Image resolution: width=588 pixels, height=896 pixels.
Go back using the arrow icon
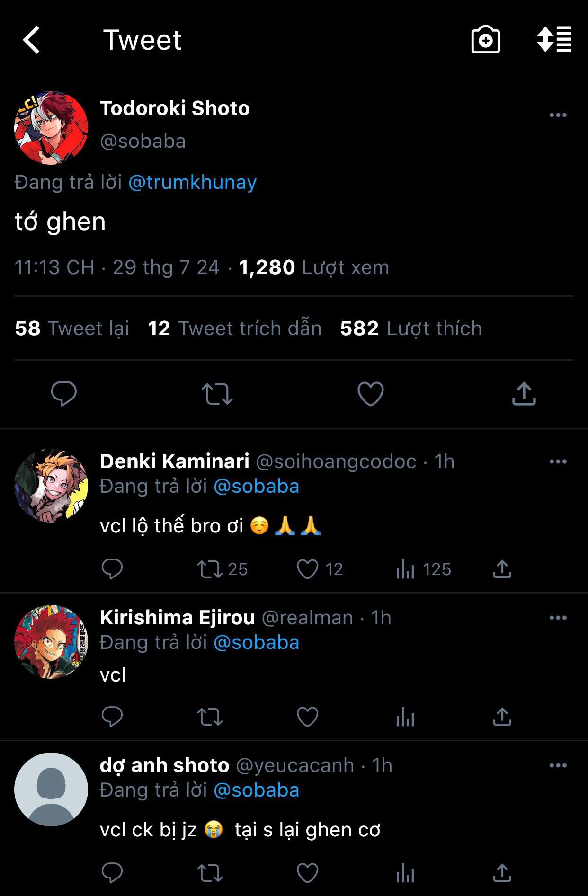tap(32, 40)
